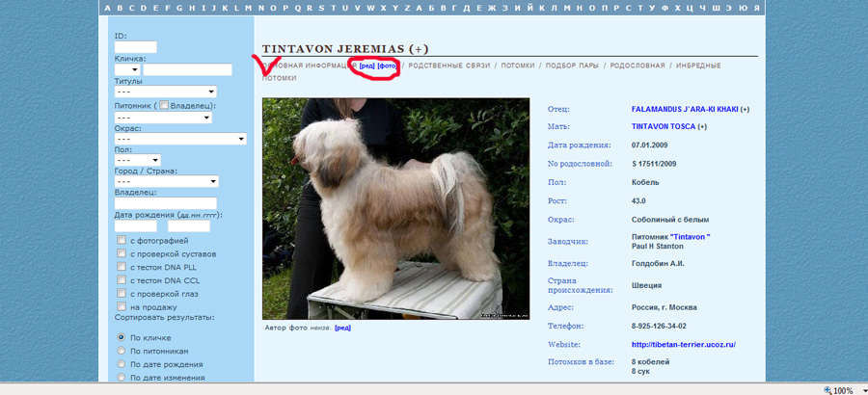The width and height of the screenshot is (868, 395).
Task: Choose sorting 'По дате изменения'
Action: click(x=122, y=378)
